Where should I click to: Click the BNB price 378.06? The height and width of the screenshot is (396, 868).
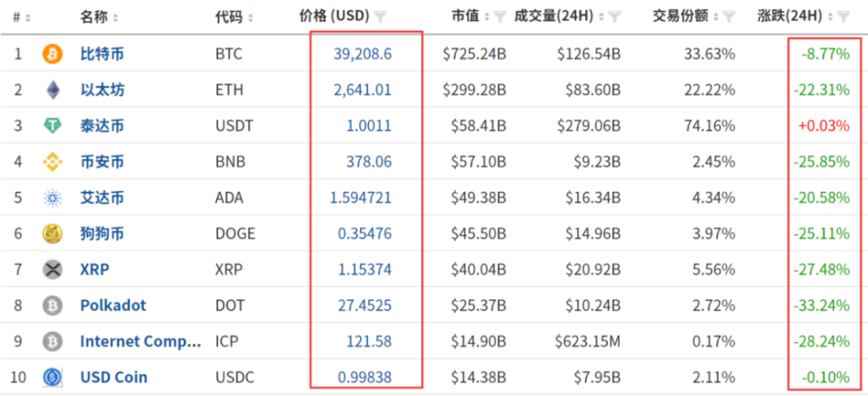[369, 162]
